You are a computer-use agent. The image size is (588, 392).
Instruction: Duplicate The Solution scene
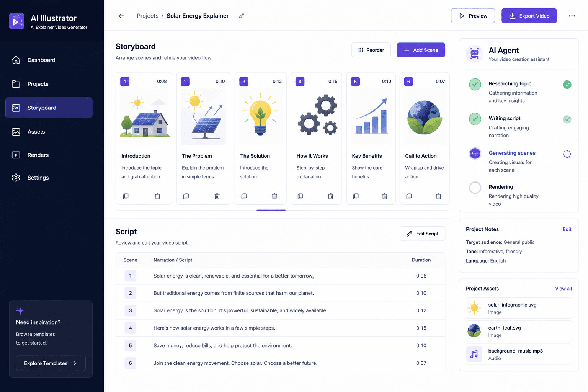coord(244,196)
